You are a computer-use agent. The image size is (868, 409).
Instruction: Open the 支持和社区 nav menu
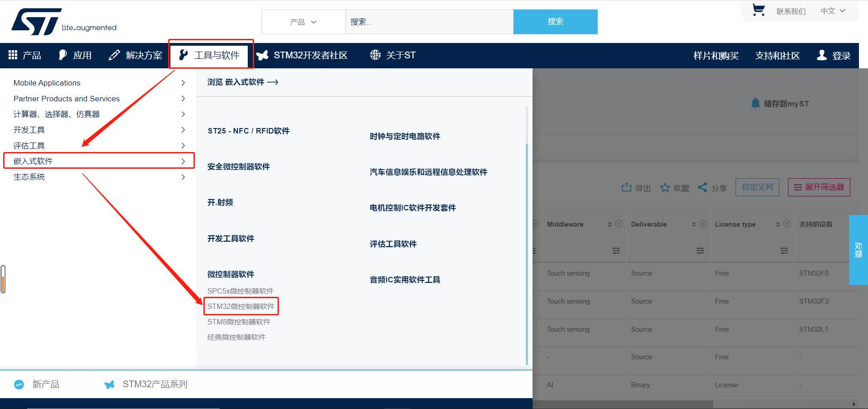point(777,56)
